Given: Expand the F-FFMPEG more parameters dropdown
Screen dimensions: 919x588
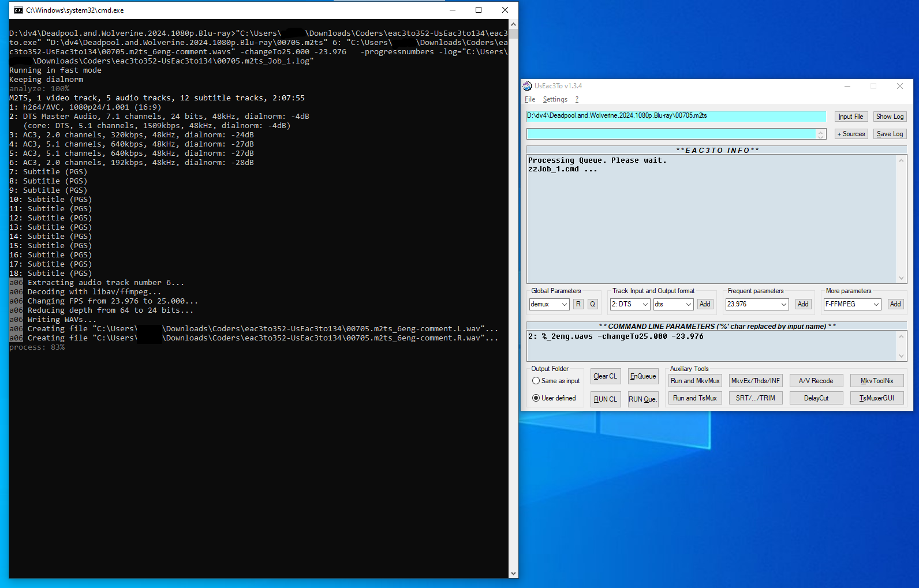Looking at the screenshot, I should point(853,304).
